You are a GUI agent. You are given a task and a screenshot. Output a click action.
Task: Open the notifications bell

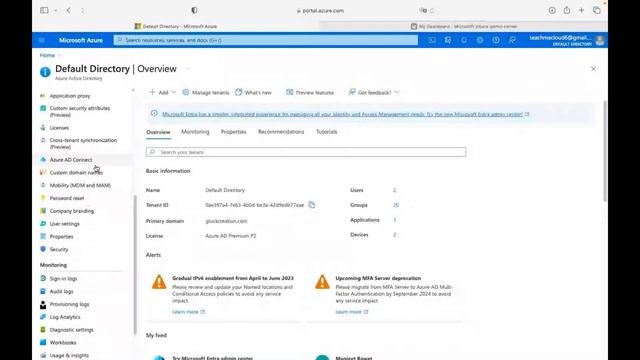click(464, 40)
